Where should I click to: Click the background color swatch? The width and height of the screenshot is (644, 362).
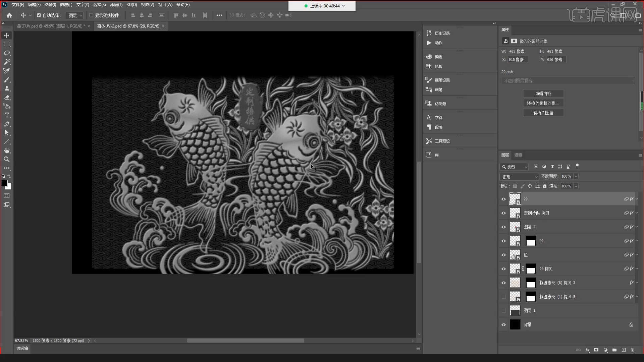pos(9,187)
